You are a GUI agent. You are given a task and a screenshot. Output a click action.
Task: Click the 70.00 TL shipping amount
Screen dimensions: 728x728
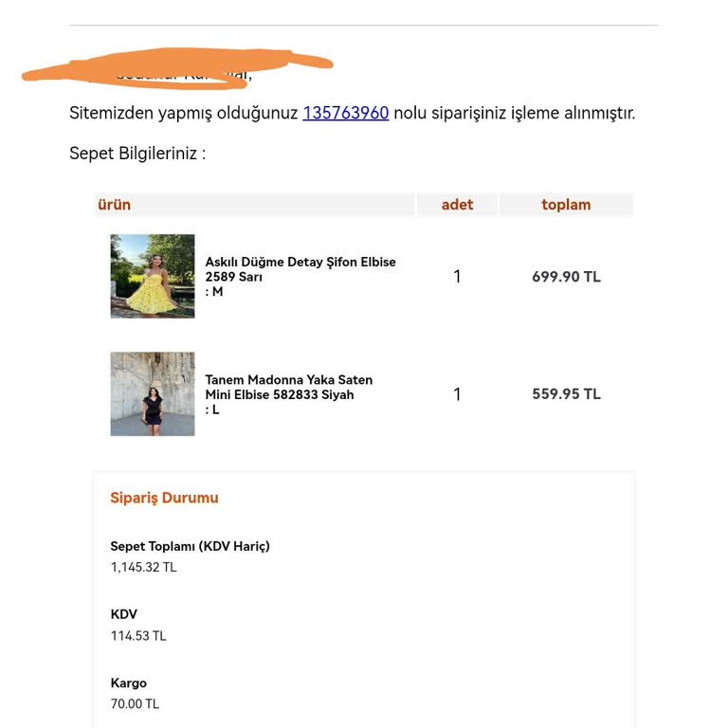pos(135,704)
